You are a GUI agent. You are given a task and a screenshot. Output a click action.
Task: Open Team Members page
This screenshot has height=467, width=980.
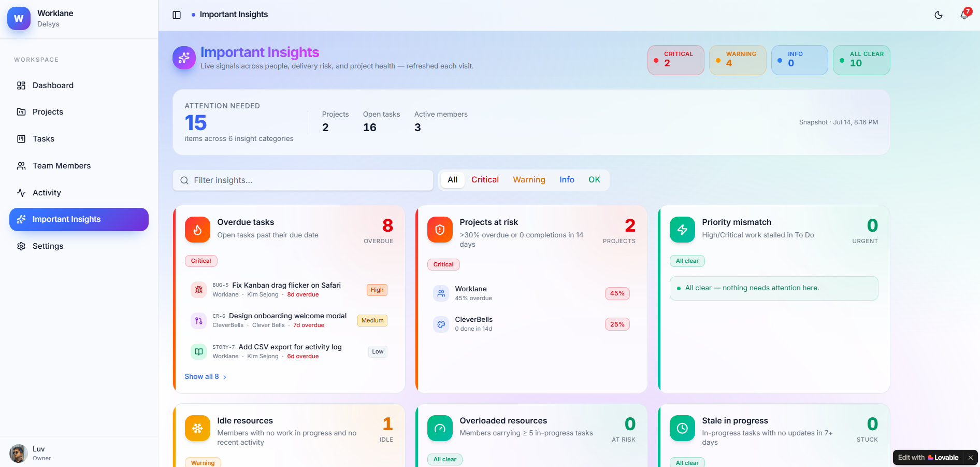(79, 166)
